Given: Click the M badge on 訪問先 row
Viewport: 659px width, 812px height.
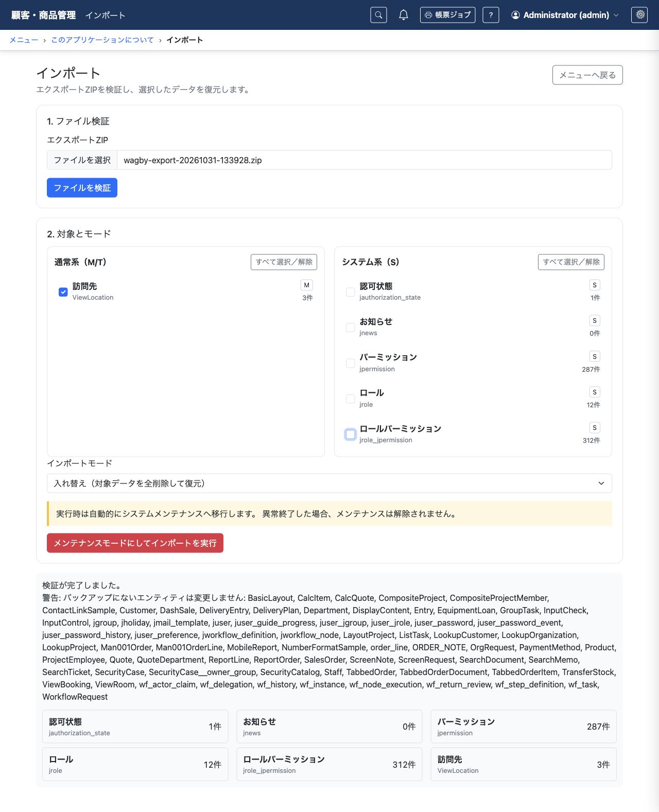Looking at the screenshot, I should [x=307, y=285].
